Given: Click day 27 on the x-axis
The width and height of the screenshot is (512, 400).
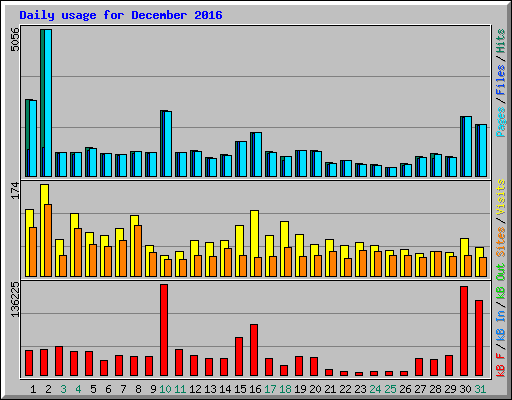Looking at the screenshot, I should point(420,389).
